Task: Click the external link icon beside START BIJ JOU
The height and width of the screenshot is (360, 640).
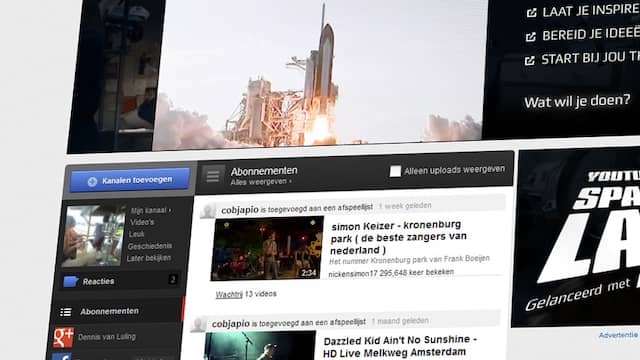Action: (530, 61)
